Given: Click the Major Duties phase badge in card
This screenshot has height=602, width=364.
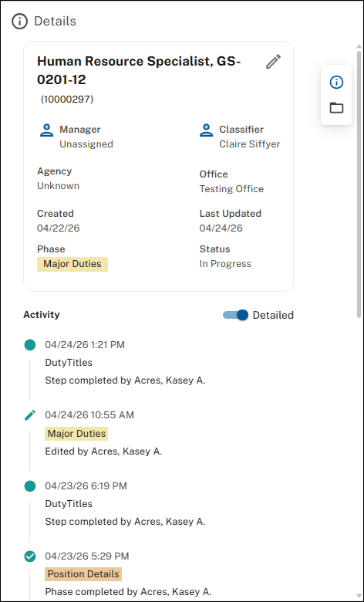Looking at the screenshot, I should 72,264.
